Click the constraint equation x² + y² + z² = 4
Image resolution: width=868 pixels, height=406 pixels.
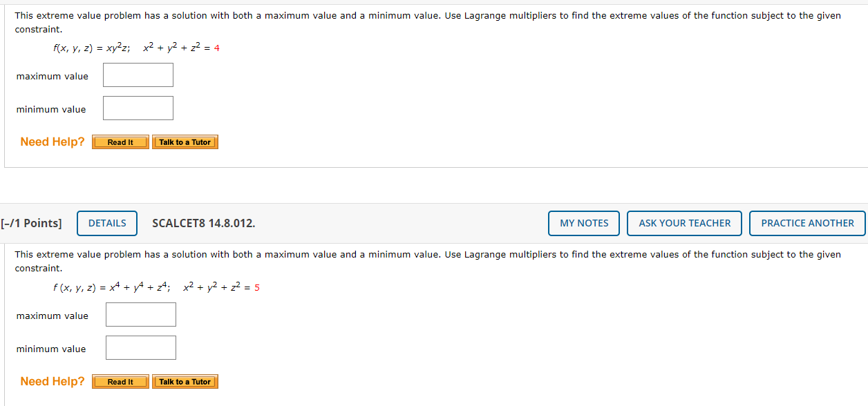pyautogui.click(x=180, y=47)
